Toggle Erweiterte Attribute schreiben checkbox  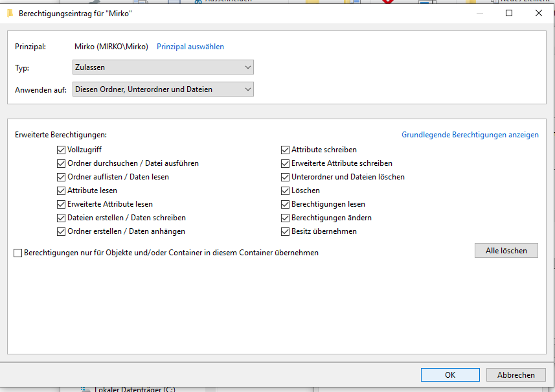pyautogui.click(x=286, y=163)
